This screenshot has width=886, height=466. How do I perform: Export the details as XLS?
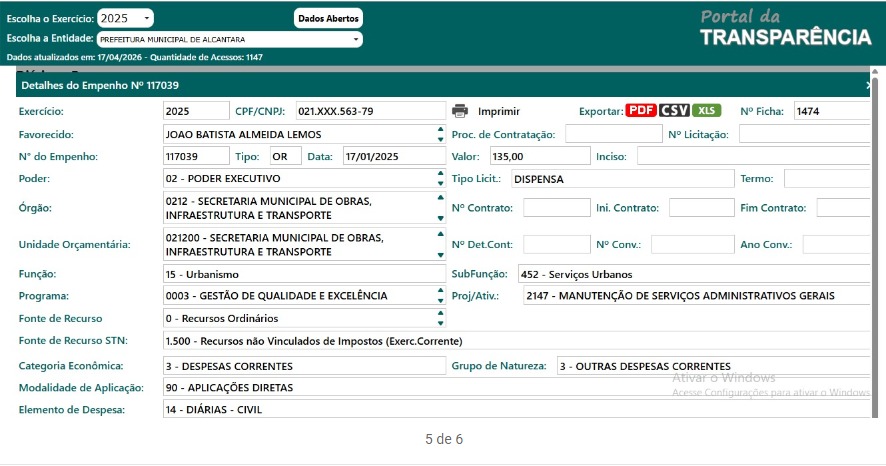[707, 111]
